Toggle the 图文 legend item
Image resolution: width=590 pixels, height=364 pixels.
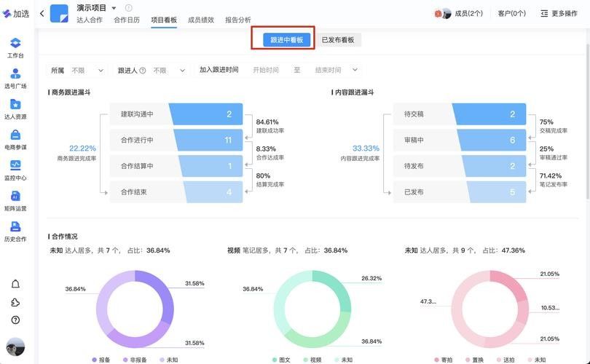click(281, 360)
